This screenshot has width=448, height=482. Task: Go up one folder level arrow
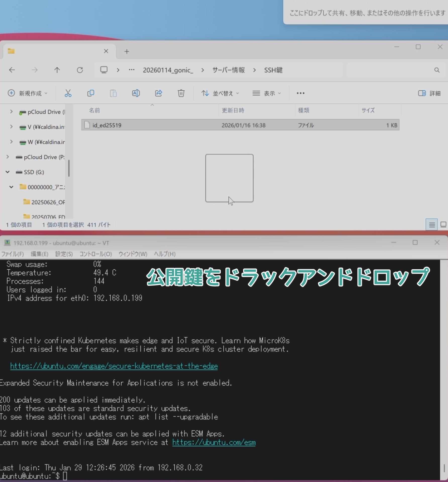[57, 70]
